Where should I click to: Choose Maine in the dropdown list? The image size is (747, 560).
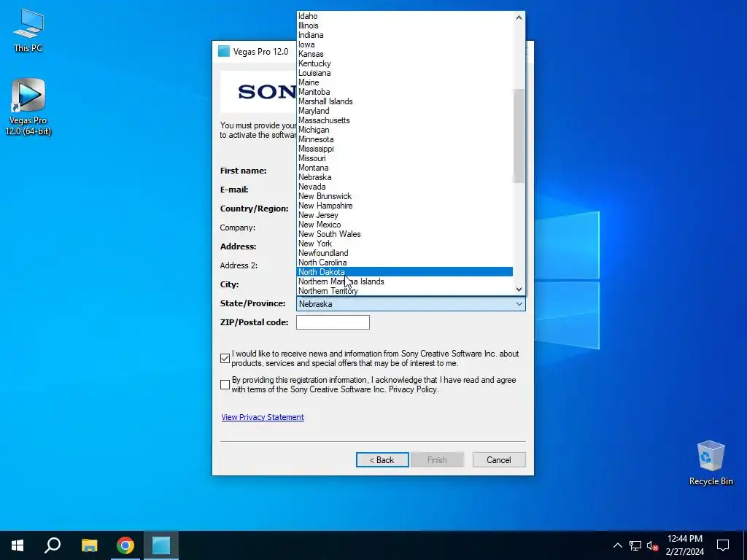[x=404, y=82]
